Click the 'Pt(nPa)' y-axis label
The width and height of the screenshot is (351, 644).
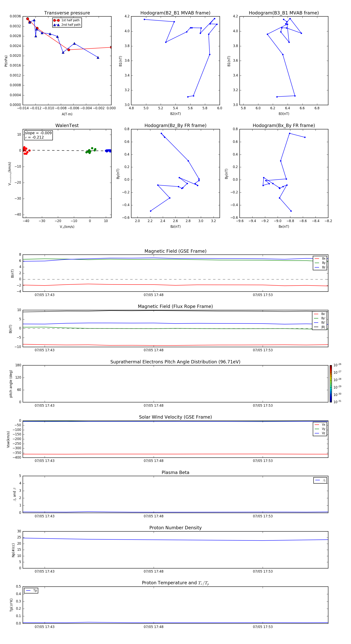[x=6, y=61]
